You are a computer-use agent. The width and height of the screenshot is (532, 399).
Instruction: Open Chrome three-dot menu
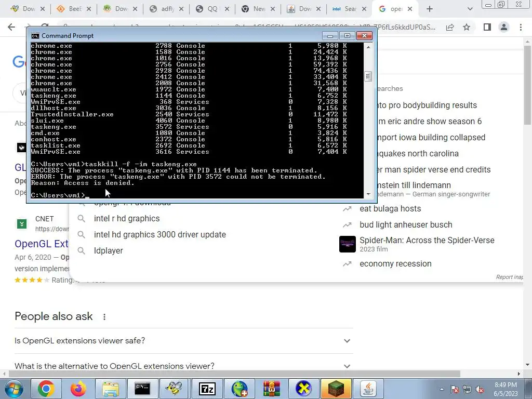click(521, 27)
